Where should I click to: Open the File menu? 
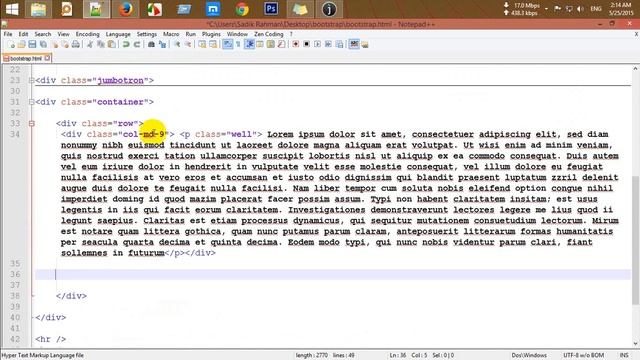tap(8, 34)
